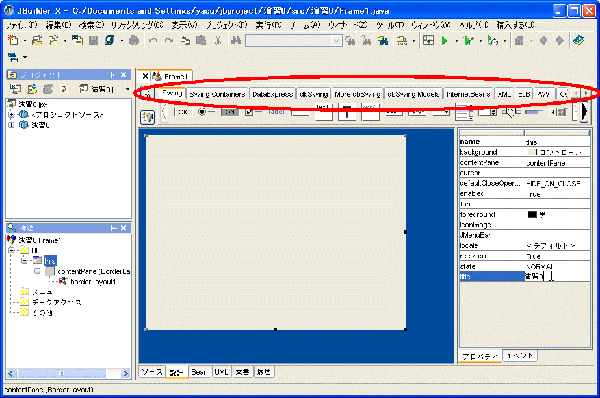Collapse the UI folder in structure tree
This screenshot has width=600, height=398.
pos(11,250)
